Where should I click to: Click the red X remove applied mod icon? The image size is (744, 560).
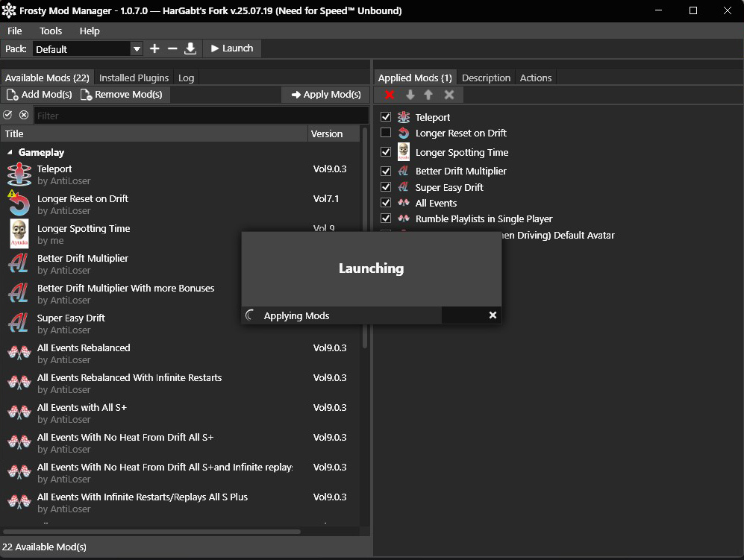390,95
